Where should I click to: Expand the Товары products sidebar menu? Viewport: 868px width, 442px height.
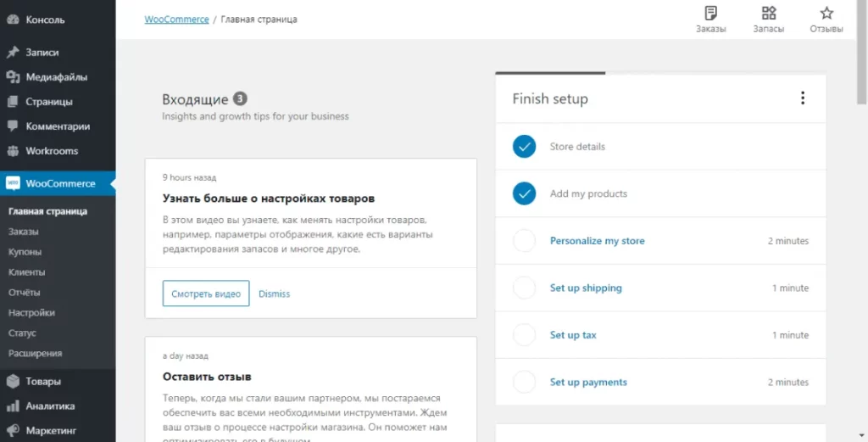click(x=42, y=382)
